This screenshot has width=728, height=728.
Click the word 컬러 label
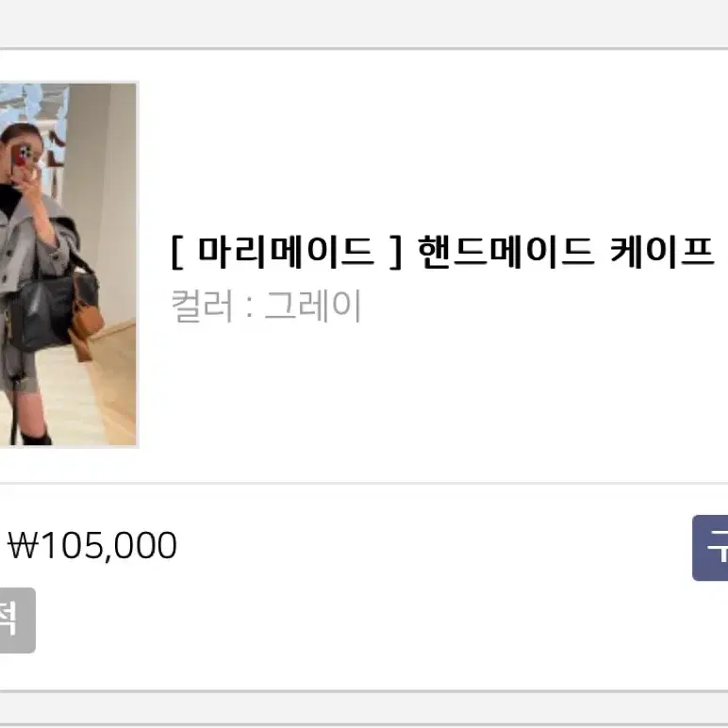pyautogui.click(x=202, y=306)
